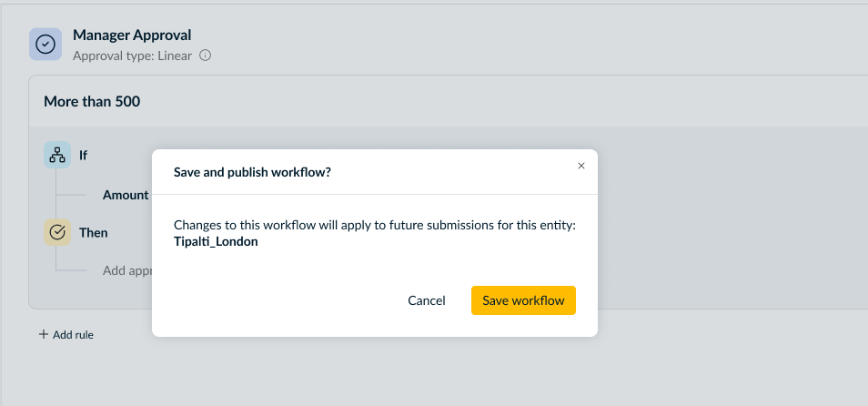Image resolution: width=868 pixels, height=406 pixels.
Task: Cancel the save and publish dialog
Action: pyautogui.click(x=427, y=300)
